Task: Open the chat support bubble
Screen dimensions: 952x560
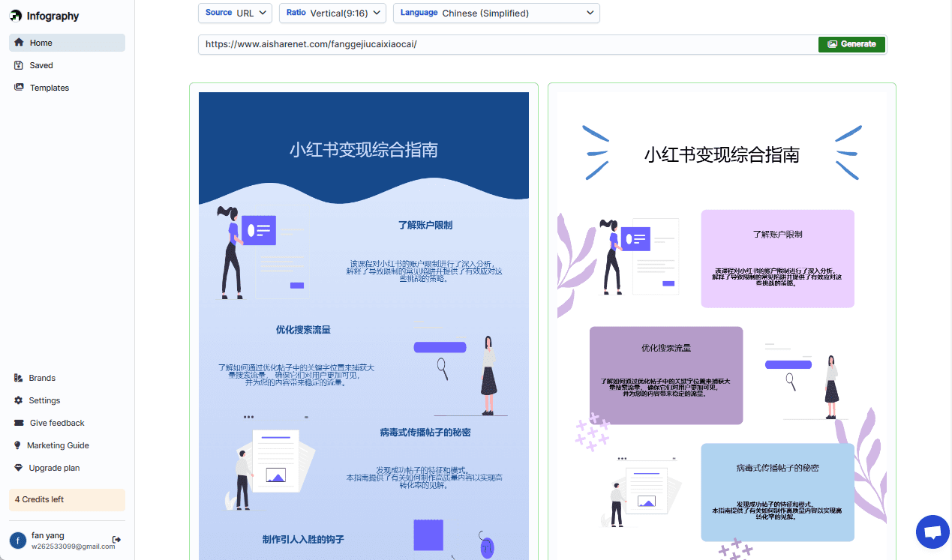Action: tap(932, 532)
